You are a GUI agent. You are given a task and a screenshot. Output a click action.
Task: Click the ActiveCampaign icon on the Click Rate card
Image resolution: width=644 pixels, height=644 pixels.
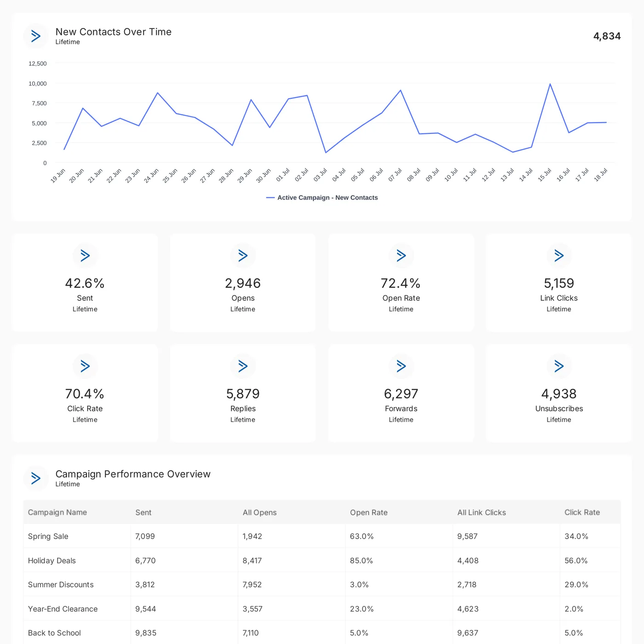(x=85, y=366)
